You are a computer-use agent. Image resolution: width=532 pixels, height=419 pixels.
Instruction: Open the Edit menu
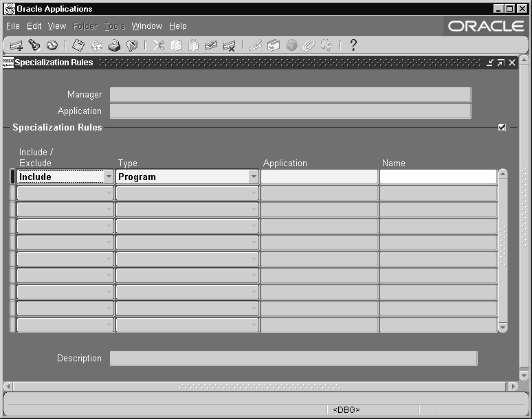pos(34,26)
